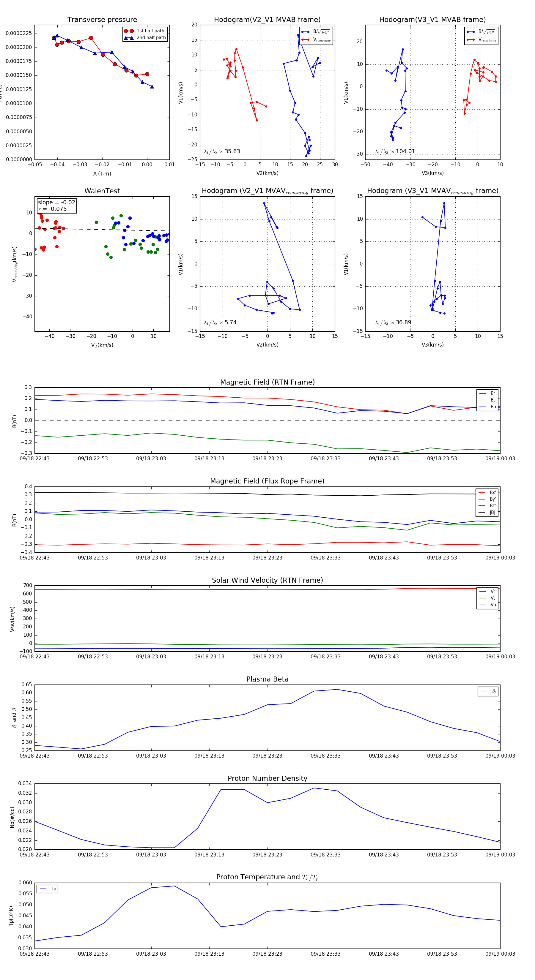Viewport: 535px width, 980px height.
Task: Click the "09/19 00:03" tick under Proton Temperature plot
Action: tap(500, 954)
